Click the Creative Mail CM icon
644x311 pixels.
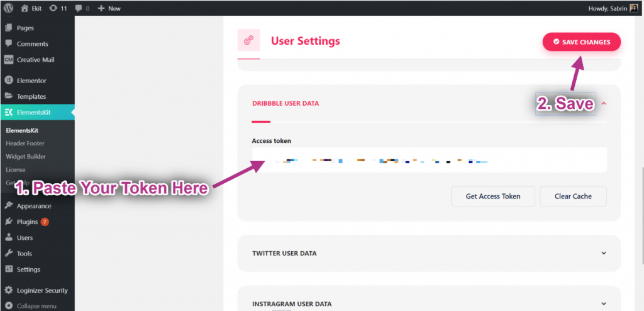coord(9,60)
